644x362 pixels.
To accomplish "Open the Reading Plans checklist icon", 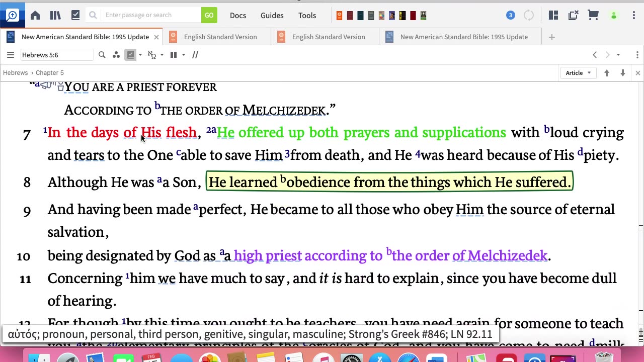I will (x=75, y=15).
